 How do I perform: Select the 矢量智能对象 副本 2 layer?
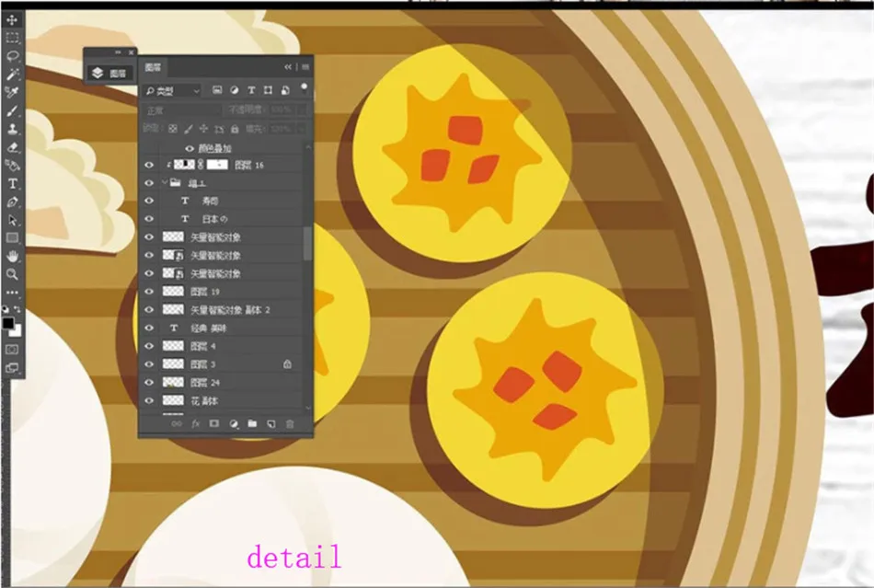(221, 310)
